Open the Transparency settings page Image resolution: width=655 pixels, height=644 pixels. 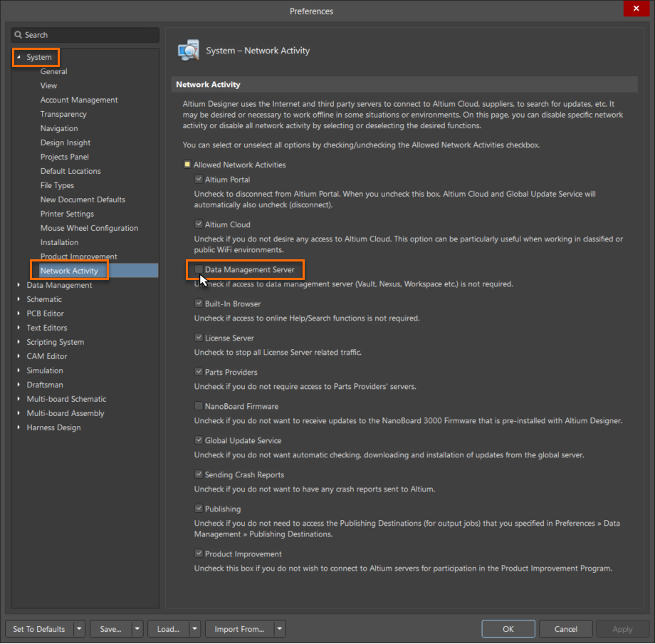point(63,114)
